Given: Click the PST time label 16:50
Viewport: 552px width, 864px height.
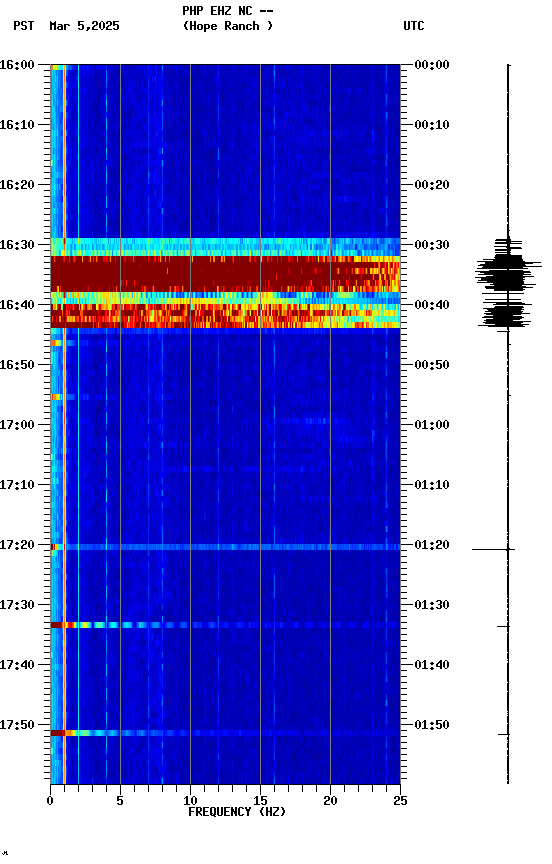Looking at the screenshot, I should 17,365.
